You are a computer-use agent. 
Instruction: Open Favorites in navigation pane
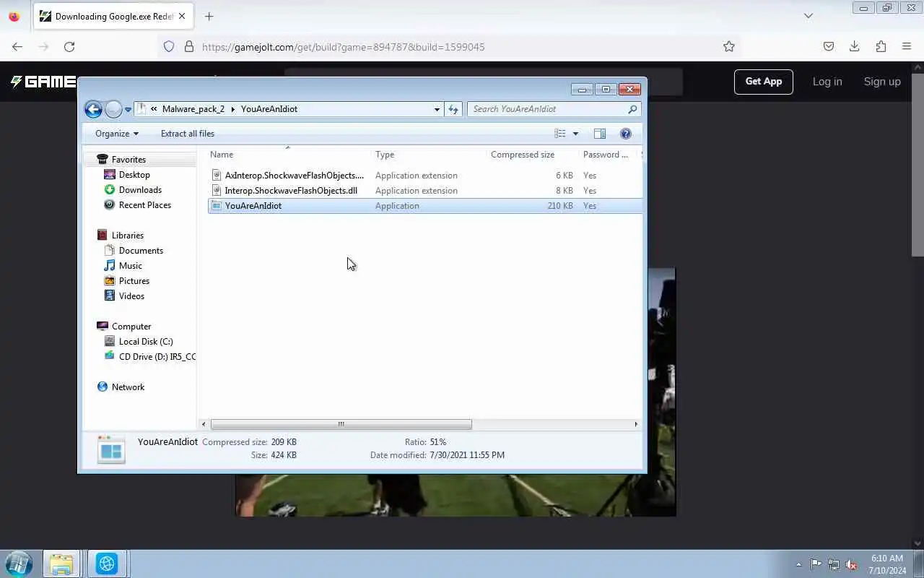128,160
